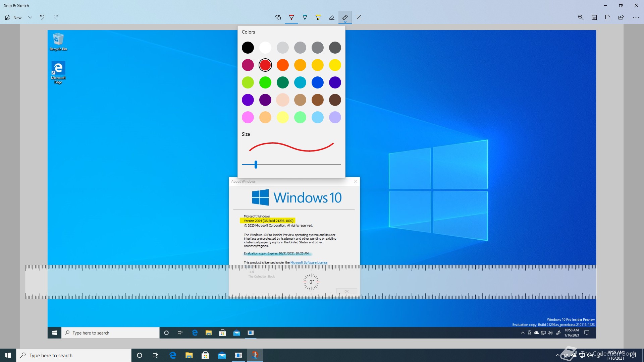This screenshot has width=644, height=362.
Task: Choose the light blue pastel swatch
Action: point(318,117)
